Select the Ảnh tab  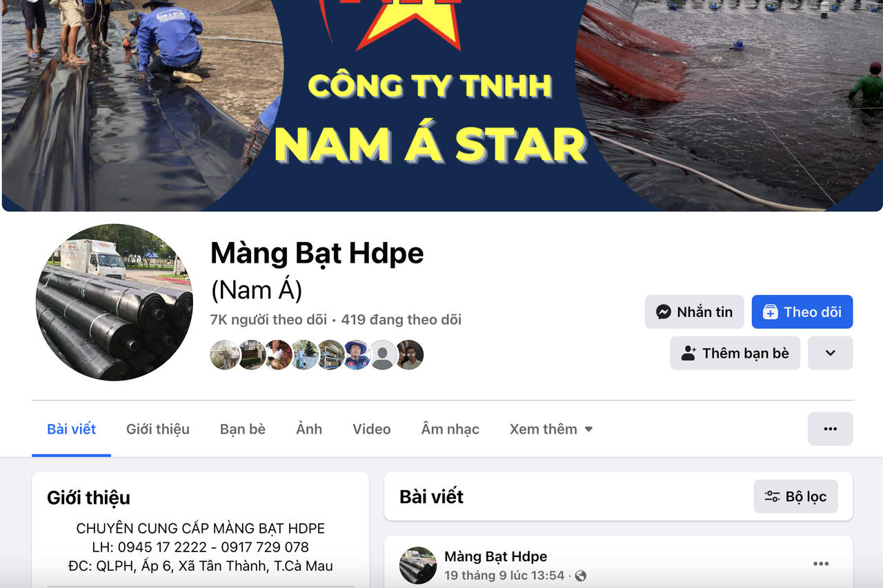(309, 429)
